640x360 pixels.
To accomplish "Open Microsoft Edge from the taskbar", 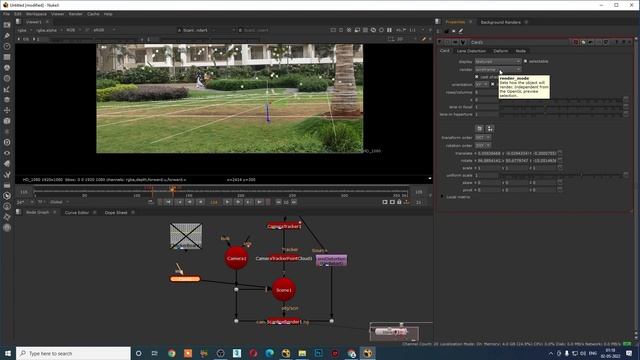I will (269, 353).
